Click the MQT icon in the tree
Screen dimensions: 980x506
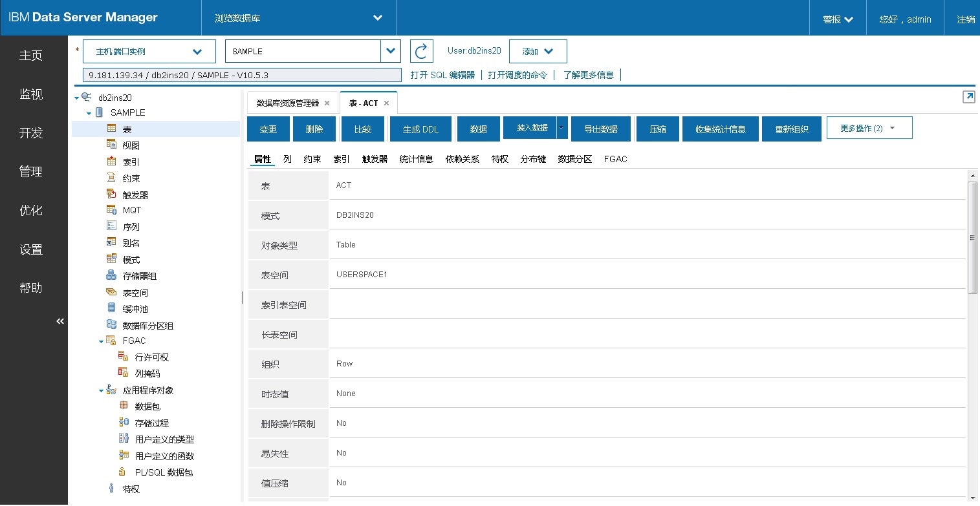pos(112,209)
